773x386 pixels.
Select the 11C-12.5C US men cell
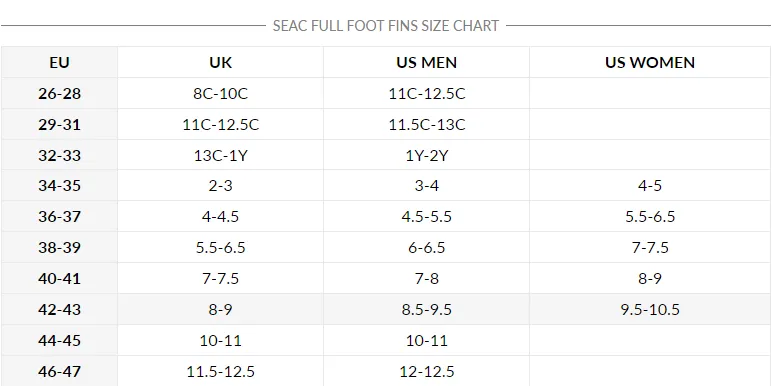[x=426, y=94]
